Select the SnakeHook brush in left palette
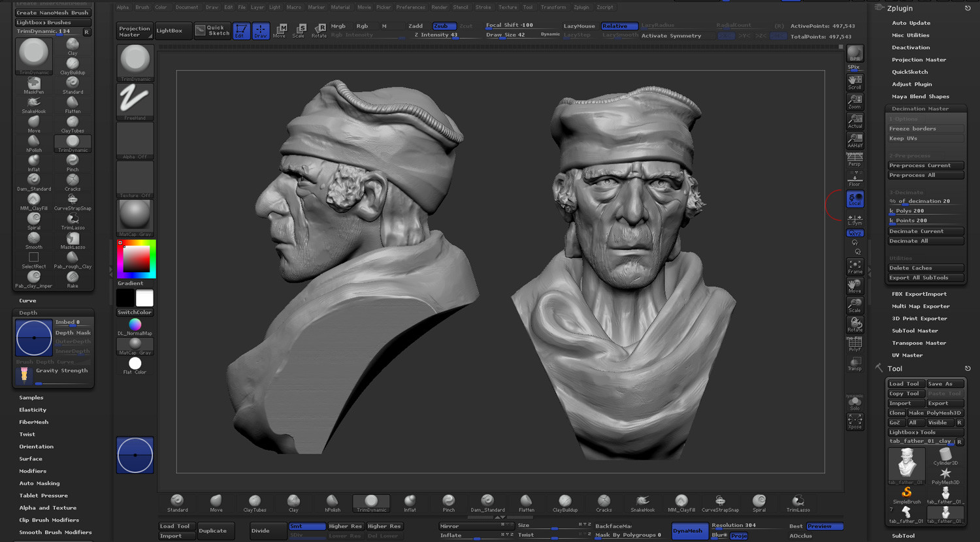 34,104
